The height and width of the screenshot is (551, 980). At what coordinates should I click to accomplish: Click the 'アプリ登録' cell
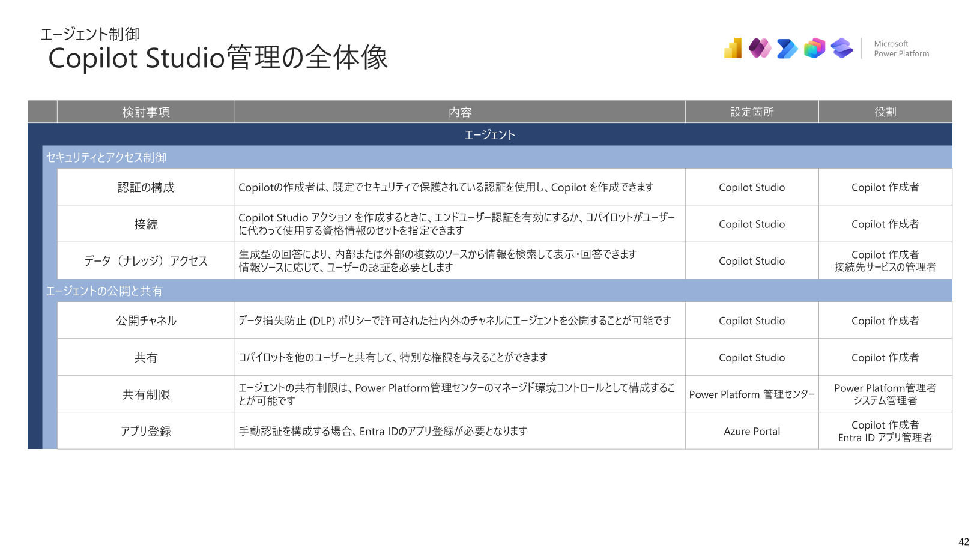tap(146, 431)
